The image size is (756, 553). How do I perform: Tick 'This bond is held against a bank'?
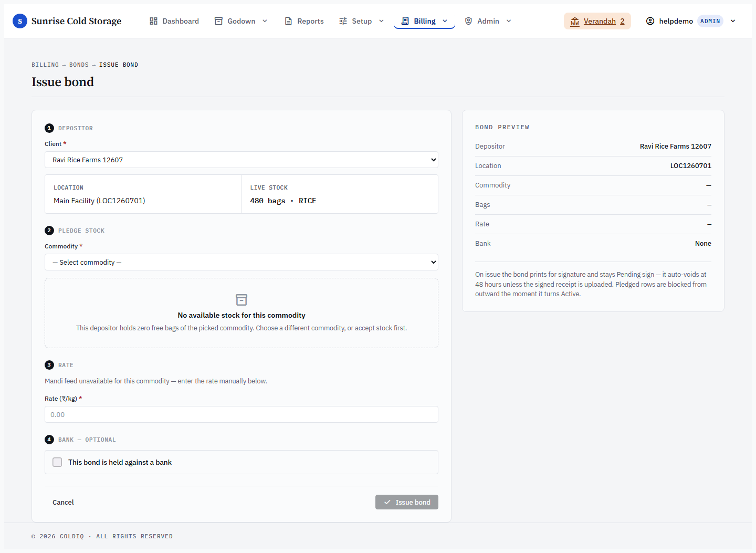pos(57,462)
